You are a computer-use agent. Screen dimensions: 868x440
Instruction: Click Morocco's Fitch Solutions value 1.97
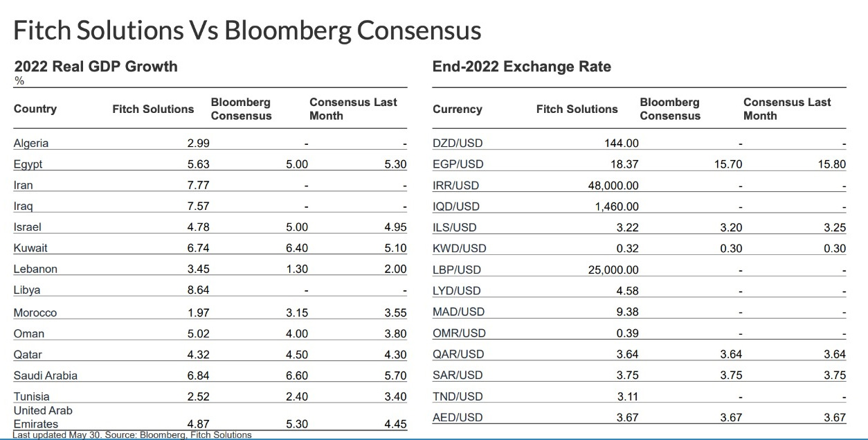tap(198, 313)
